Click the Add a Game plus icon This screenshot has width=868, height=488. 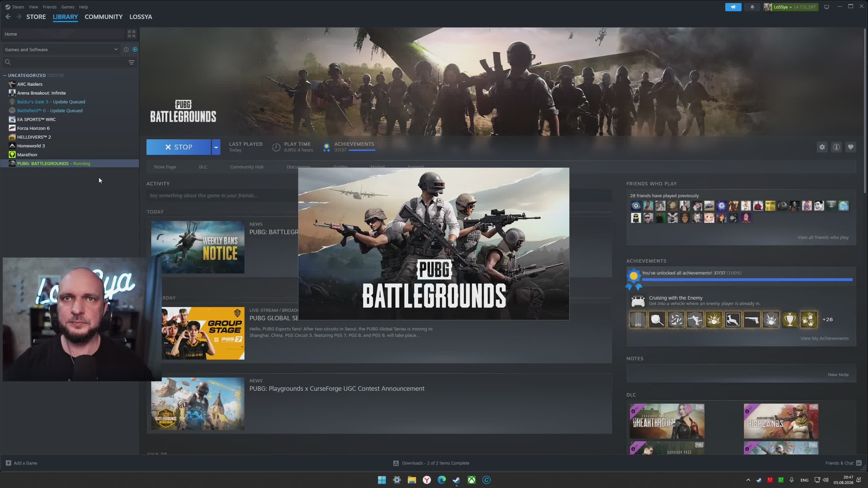click(x=8, y=463)
